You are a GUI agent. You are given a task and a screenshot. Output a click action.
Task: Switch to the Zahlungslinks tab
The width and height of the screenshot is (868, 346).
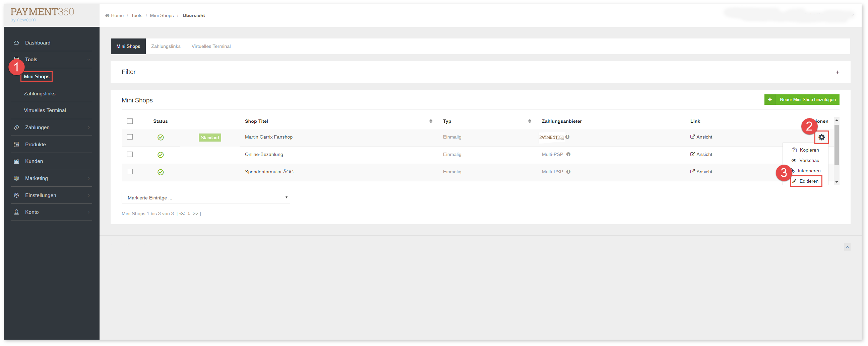pos(166,47)
